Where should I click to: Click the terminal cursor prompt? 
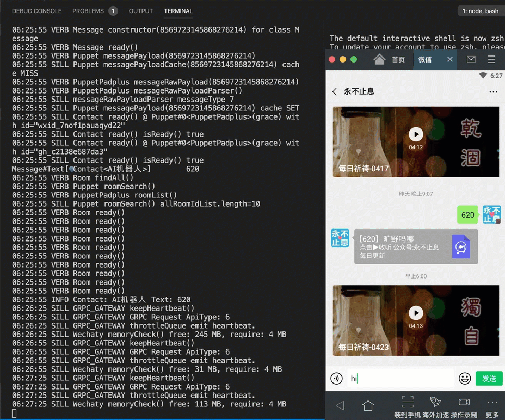(14, 413)
